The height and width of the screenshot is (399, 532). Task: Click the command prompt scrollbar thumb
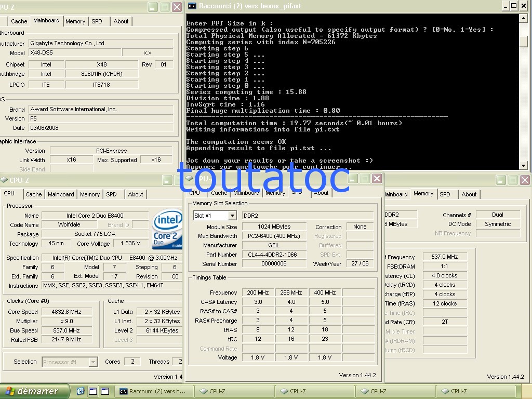coord(524,41)
